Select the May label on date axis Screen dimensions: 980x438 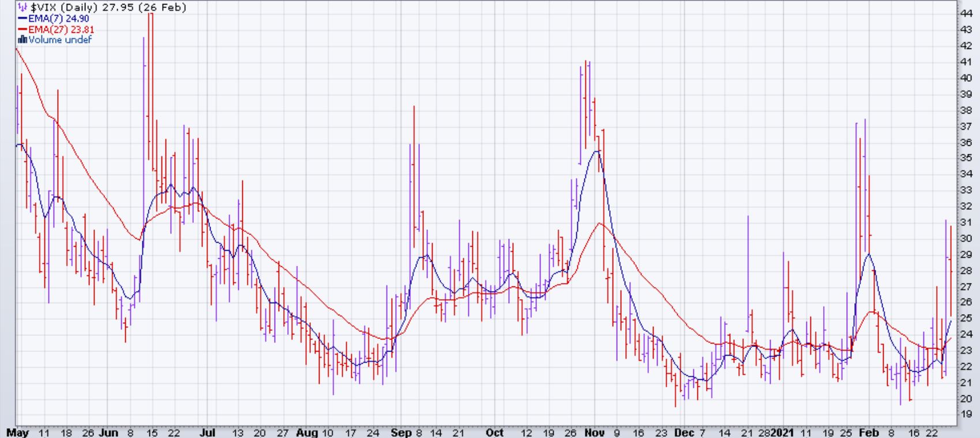[x=17, y=432]
